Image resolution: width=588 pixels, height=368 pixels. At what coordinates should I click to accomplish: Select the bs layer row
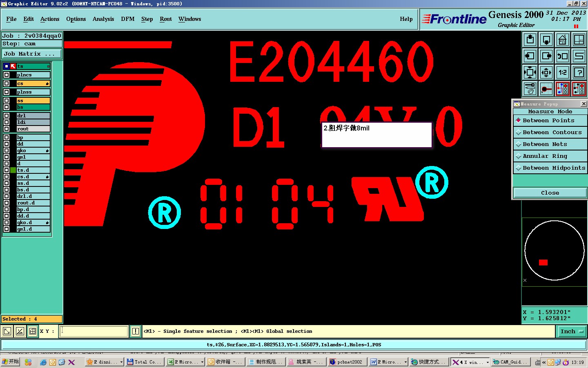pos(33,107)
